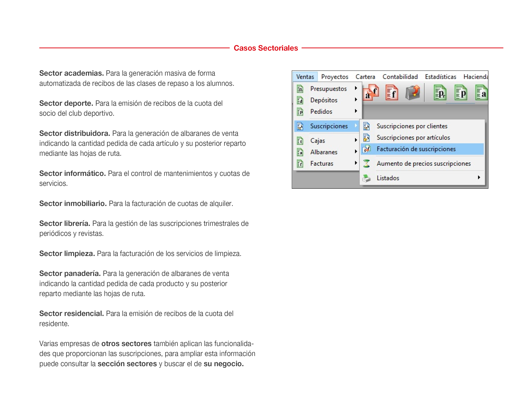Screen dimensions: 532x408
Task: Expand the Cajas submenu arrow
Action: 356,140
